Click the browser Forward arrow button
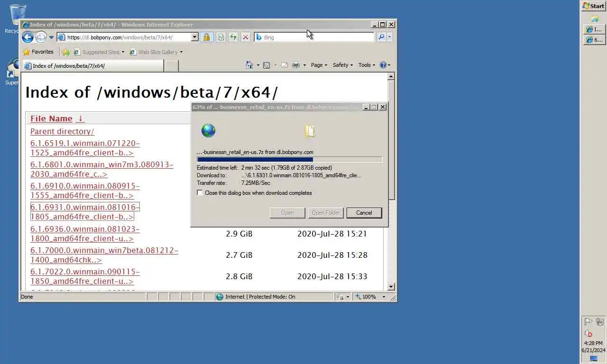Screen dimensions: 607x364 tap(41, 37)
